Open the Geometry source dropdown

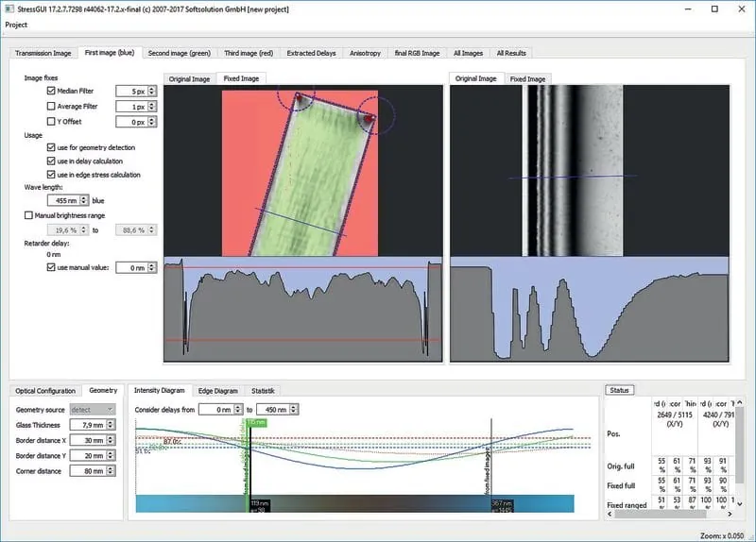[93, 409]
